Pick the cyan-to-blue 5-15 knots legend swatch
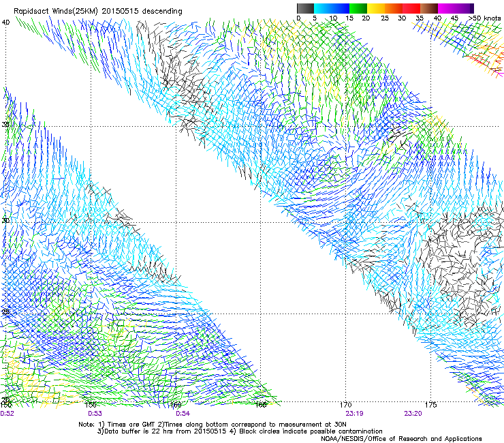The image size is (504, 443). click(x=332, y=8)
